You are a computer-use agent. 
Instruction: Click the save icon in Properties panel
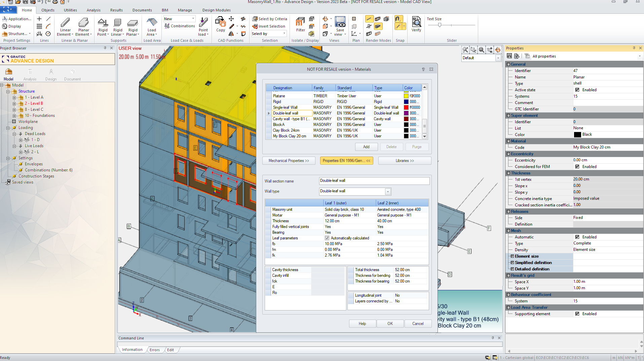coord(509,56)
